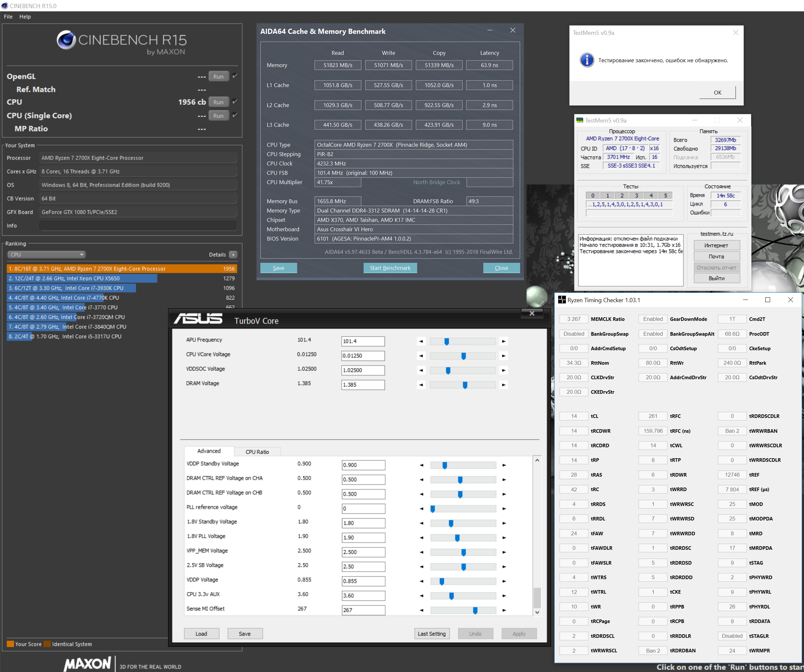Open the File menu in Cinebench
This screenshot has width=804, height=672.
click(x=8, y=16)
